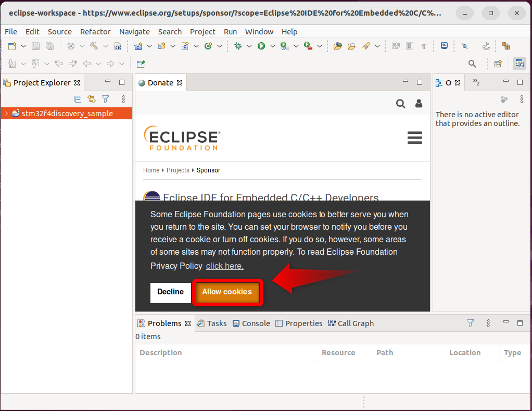Screen dimensions: 532x411
Task: Click the New C++ Class icon
Action: pyautogui.click(x=208, y=46)
